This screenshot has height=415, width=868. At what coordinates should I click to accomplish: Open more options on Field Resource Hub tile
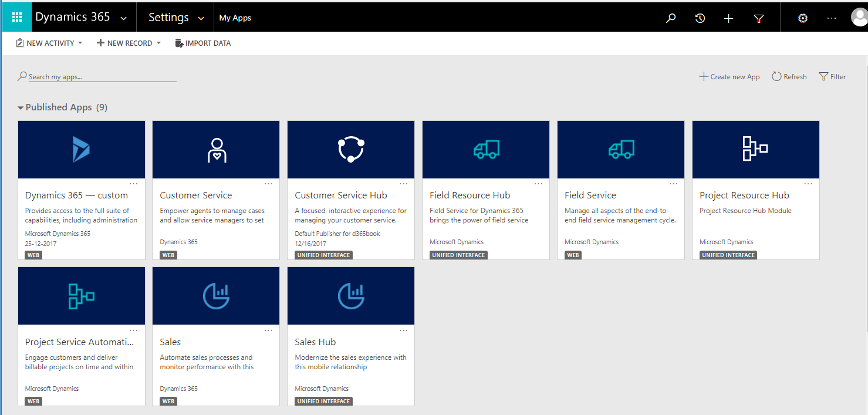click(x=539, y=184)
